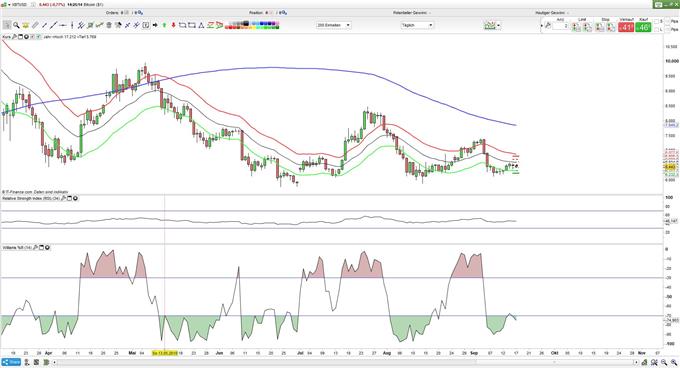This screenshot has height=368, width=680.
Task: Tick the S checkbox beside the Kauf button
Action: (x=656, y=21)
